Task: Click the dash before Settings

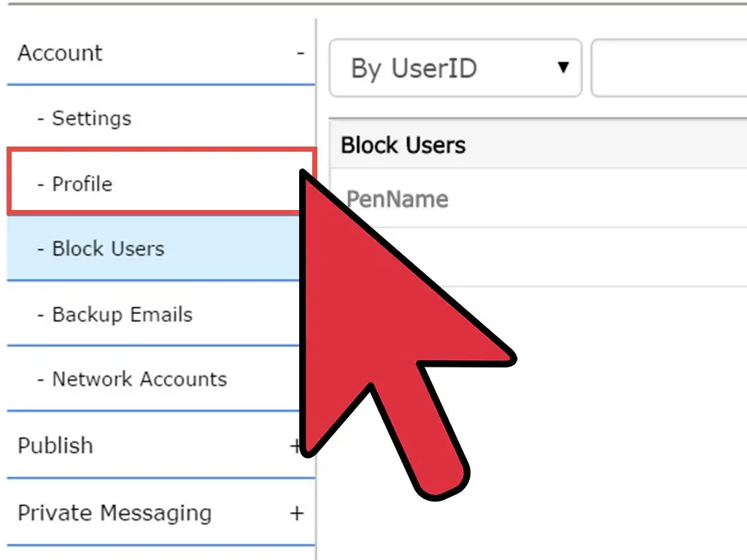Action: pos(41,118)
